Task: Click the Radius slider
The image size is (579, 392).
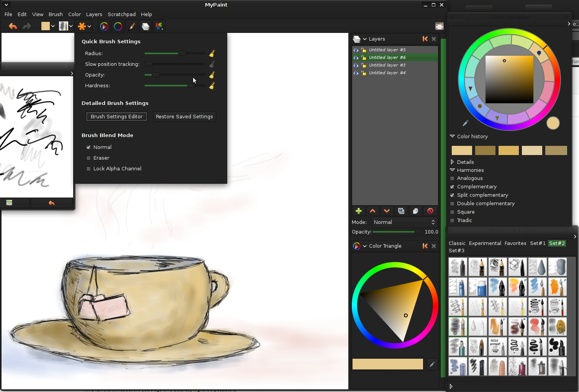Action: 175,53
